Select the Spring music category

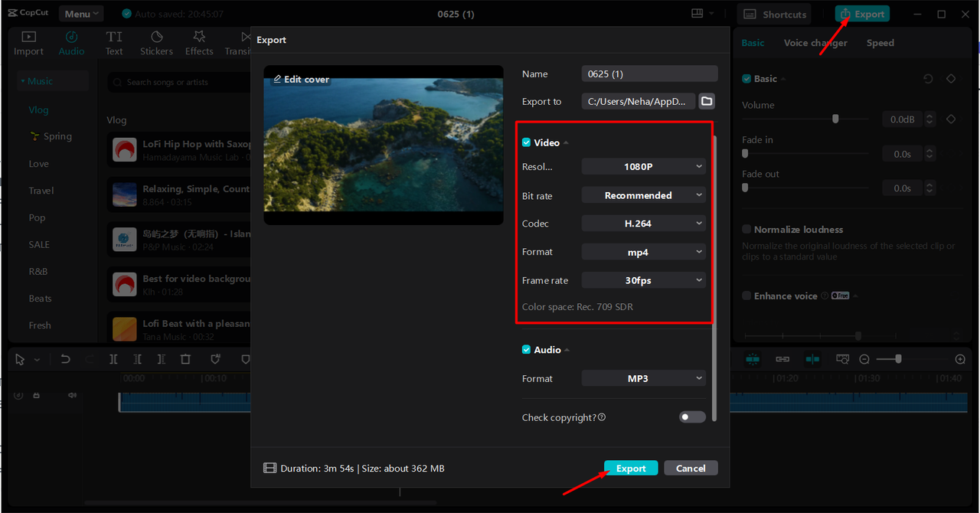pyautogui.click(x=51, y=136)
